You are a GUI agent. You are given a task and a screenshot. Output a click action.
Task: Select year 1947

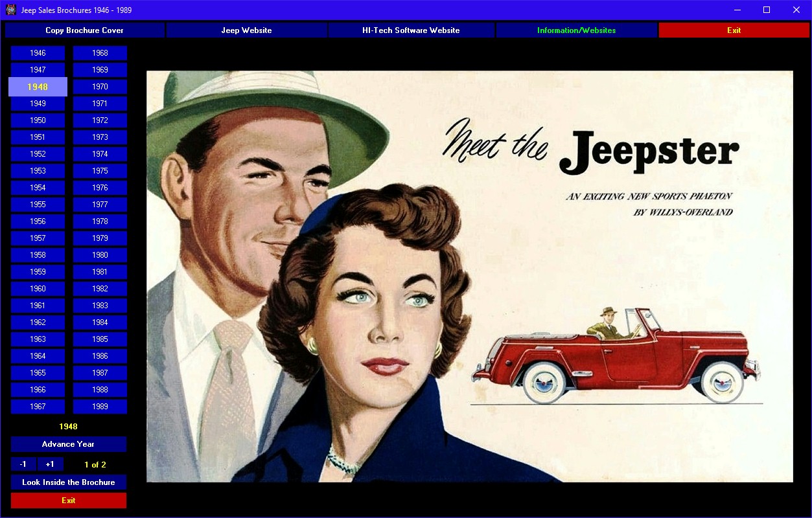(38, 70)
